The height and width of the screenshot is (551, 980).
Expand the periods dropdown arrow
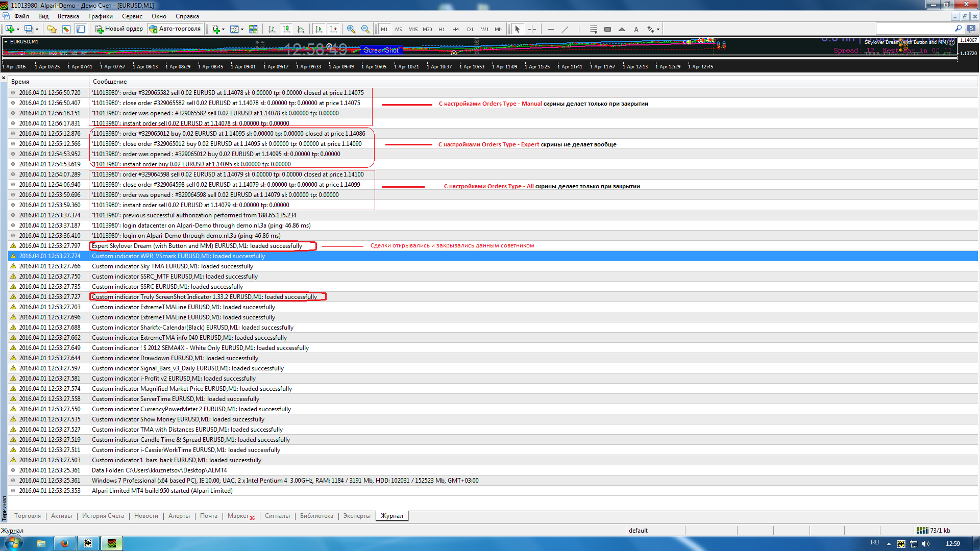click(x=242, y=29)
